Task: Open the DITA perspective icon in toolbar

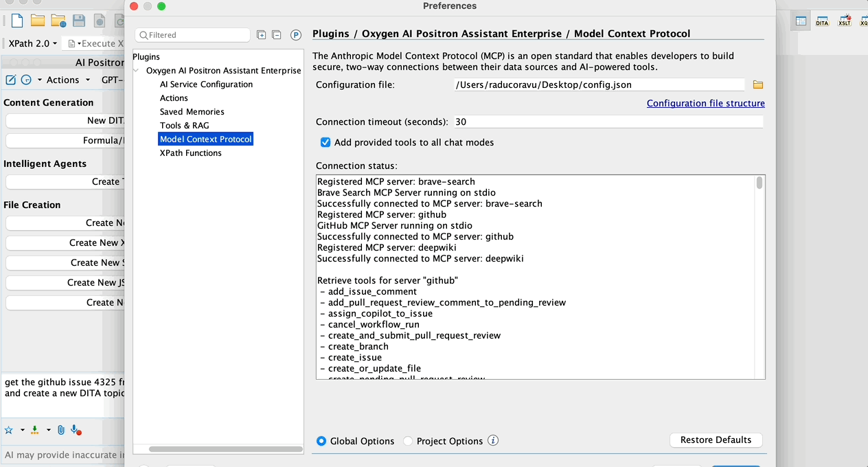Action: [x=822, y=21]
